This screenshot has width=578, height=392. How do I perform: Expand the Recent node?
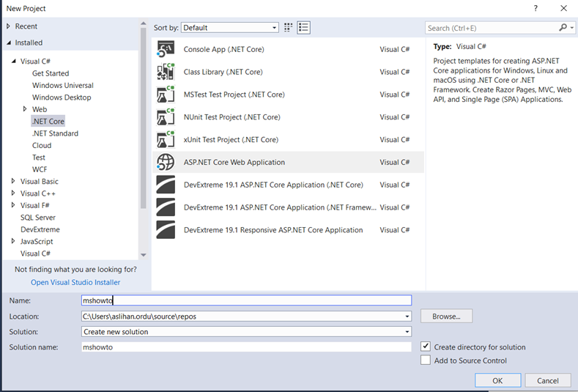tap(8, 26)
